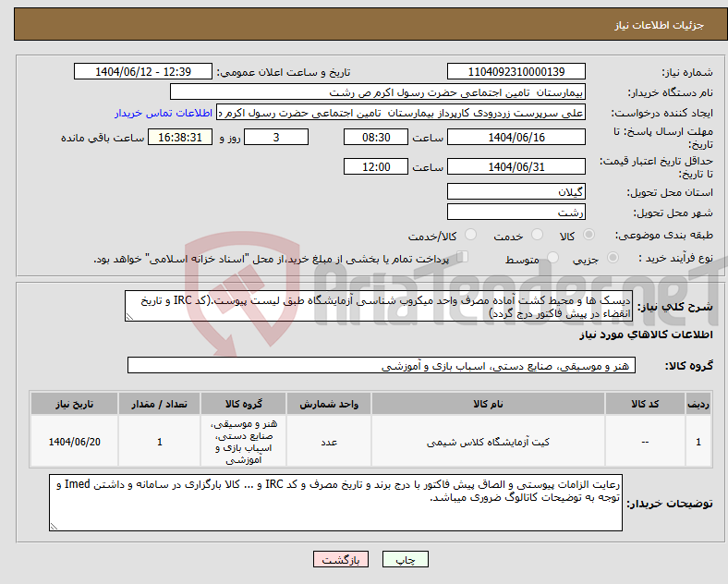
Task: Click the کیت آزمایشگاه کلاس شیمی row cell
Action: [x=488, y=442]
